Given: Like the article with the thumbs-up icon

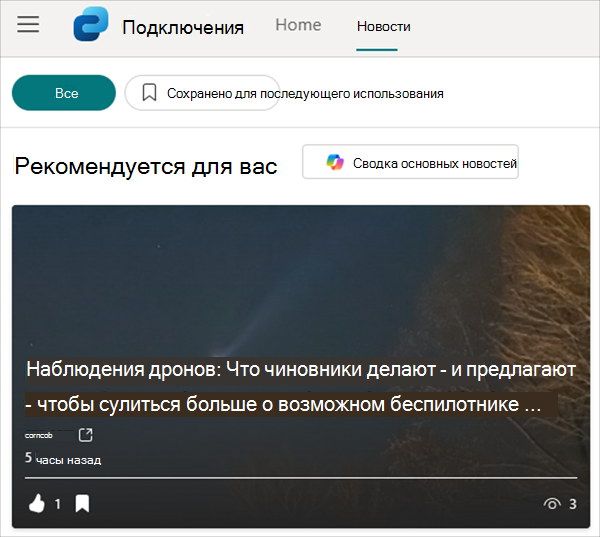Looking at the screenshot, I should 37,503.
